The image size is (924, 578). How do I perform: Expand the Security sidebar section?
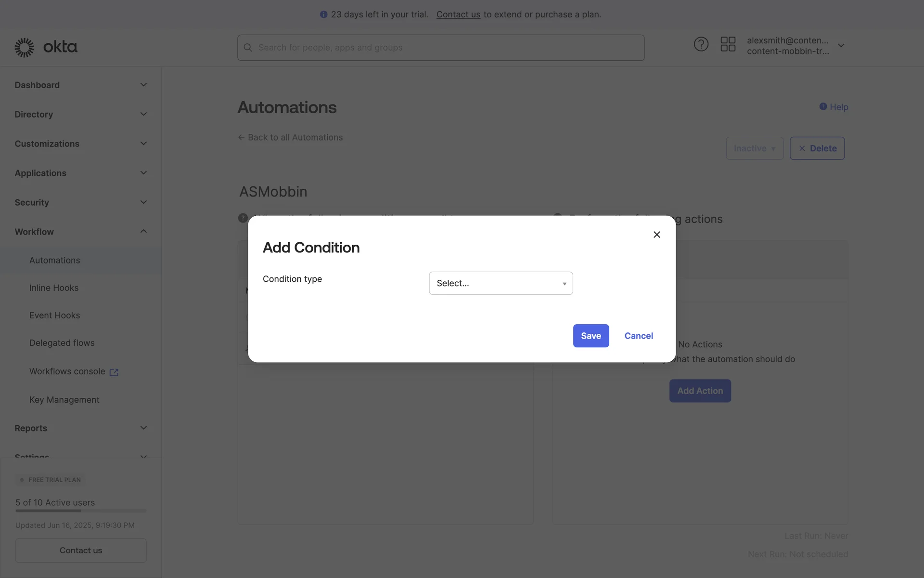pos(143,202)
